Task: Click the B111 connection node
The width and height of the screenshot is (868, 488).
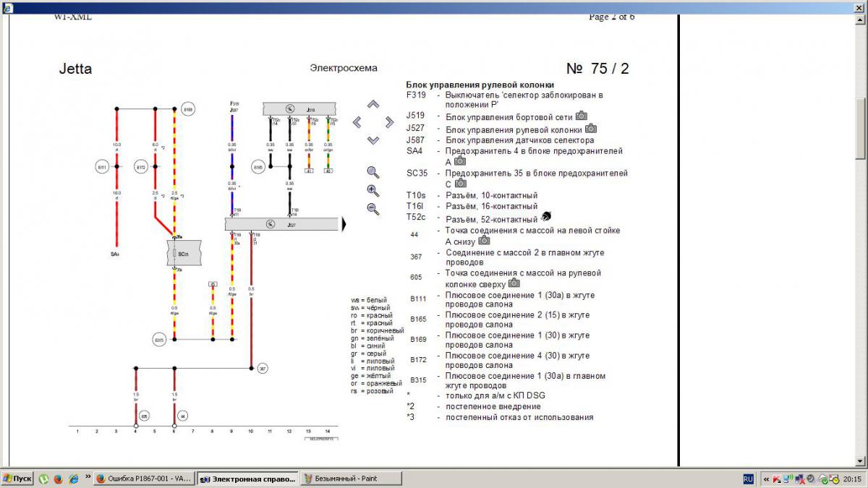Action: [102, 167]
